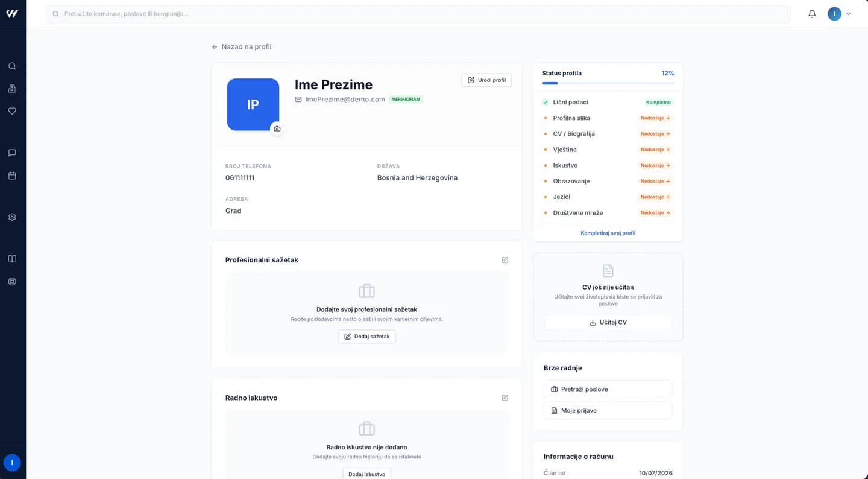Open the companies building icon in sidebar

click(12, 89)
